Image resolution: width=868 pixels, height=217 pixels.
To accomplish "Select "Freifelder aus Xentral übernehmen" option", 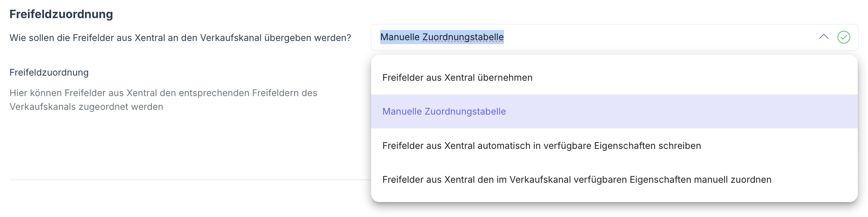I will [x=457, y=78].
